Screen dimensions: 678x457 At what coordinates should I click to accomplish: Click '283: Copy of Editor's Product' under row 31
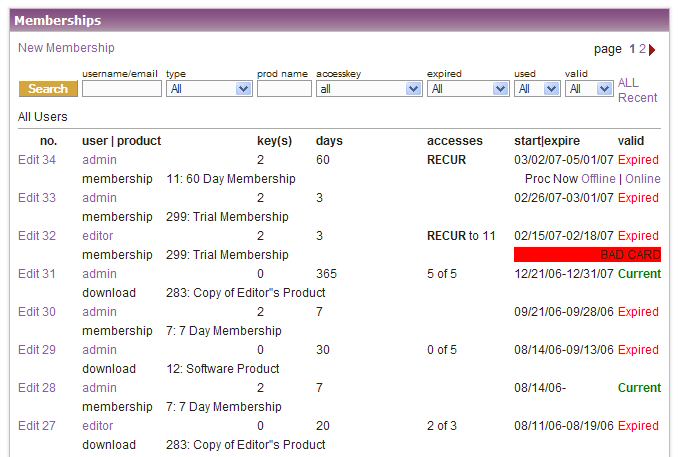(x=246, y=293)
